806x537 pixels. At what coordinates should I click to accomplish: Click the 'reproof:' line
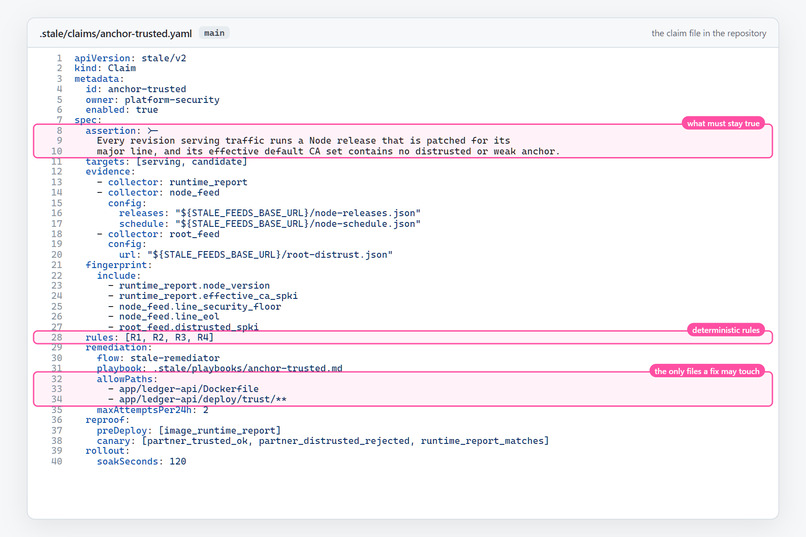(107, 420)
